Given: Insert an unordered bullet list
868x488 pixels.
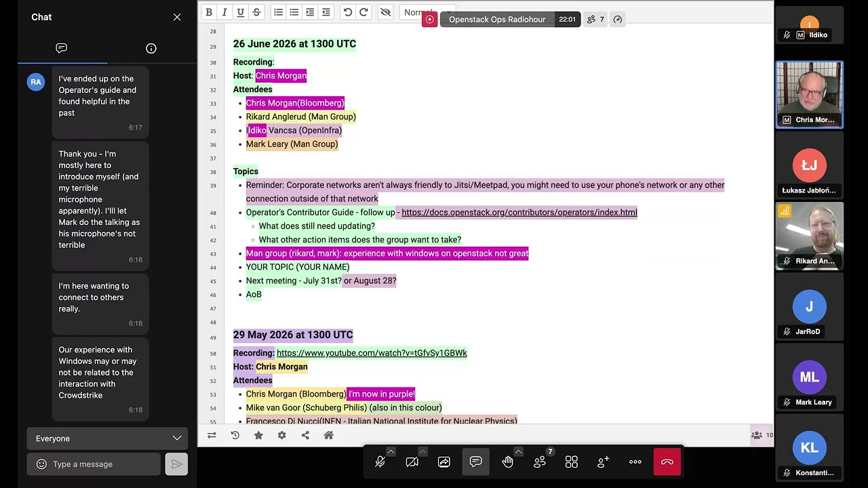Looking at the screenshot, I should tap(294, 12).
